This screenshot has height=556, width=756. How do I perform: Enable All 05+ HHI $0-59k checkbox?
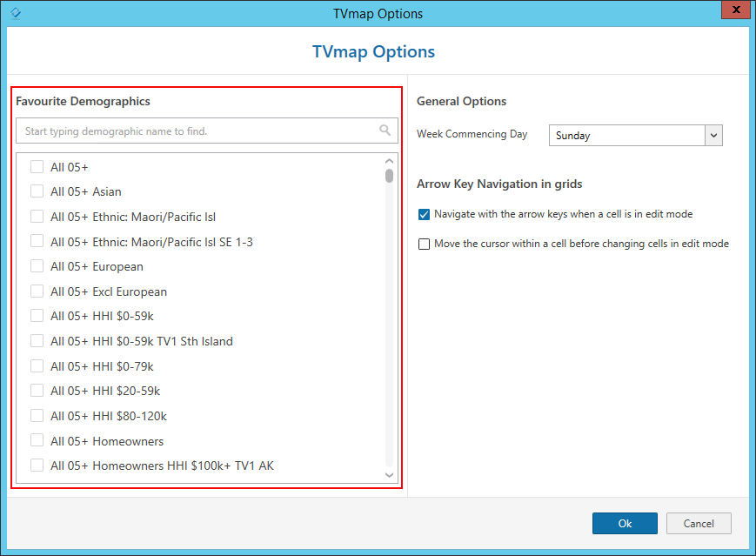tap(37, 316)
